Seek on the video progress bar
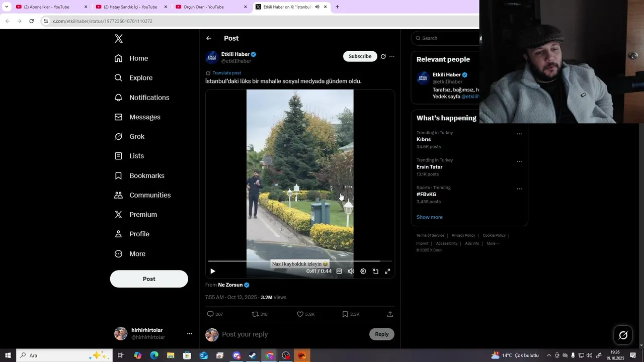644x362 pixels. tap(300, 261)
